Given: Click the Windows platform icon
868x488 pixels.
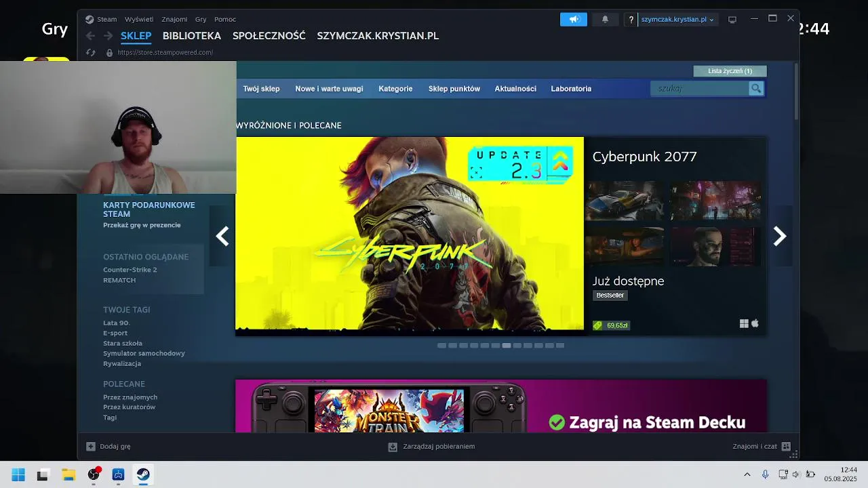Looking at the screenshot, I should coord(744,324).
